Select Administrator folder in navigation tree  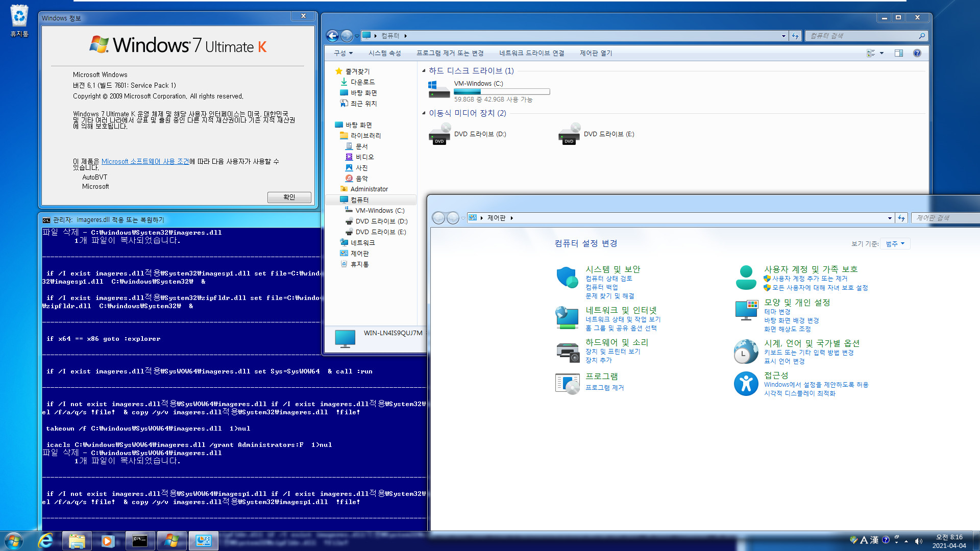click(364, 189)
